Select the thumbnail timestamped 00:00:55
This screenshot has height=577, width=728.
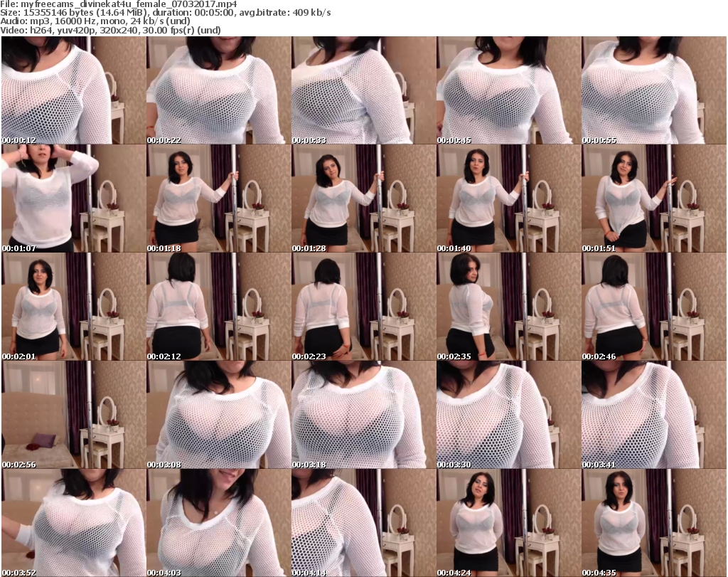point(654,90)
